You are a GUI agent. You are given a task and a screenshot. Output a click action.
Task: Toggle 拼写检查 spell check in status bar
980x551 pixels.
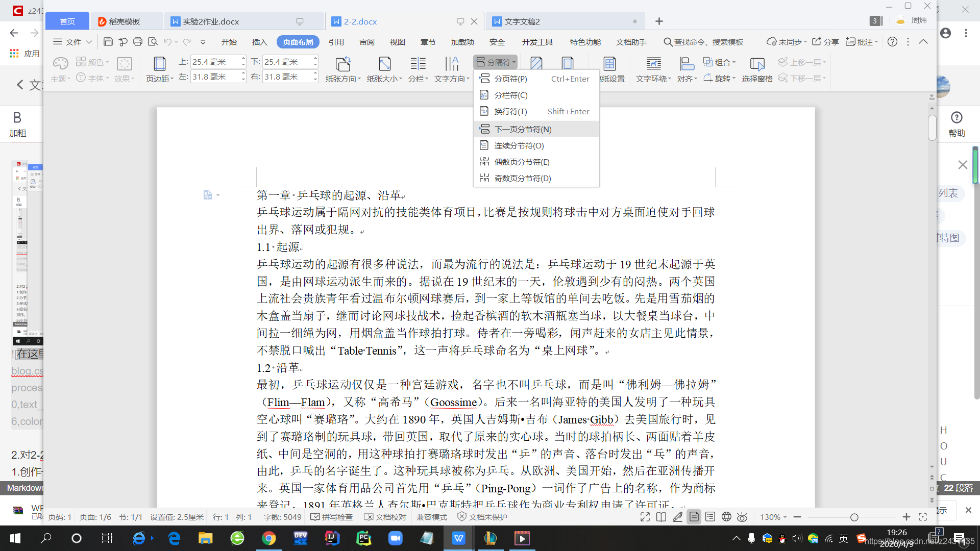pyautogui.click(x=332, y=517)
